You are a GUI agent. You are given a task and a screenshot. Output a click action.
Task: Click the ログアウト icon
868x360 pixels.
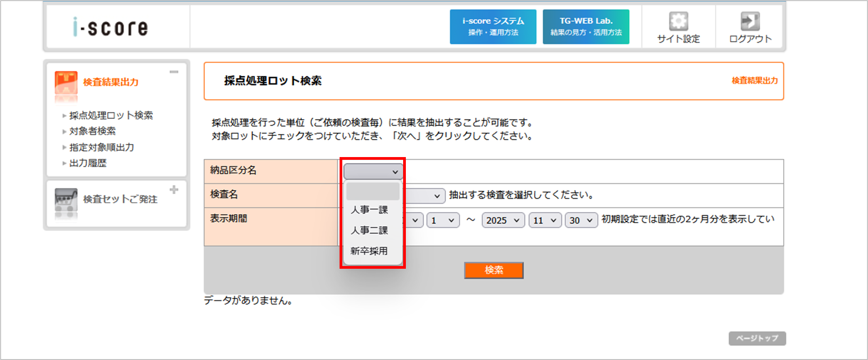[x=750, y=21]
